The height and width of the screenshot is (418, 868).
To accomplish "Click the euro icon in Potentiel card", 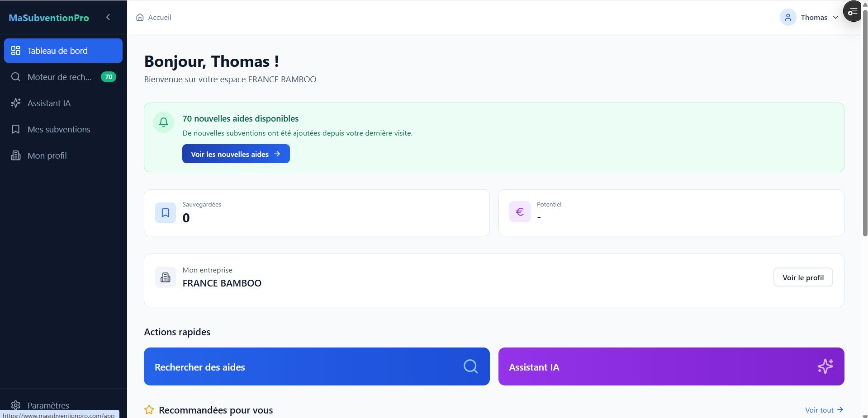I will tap(520, 211).
